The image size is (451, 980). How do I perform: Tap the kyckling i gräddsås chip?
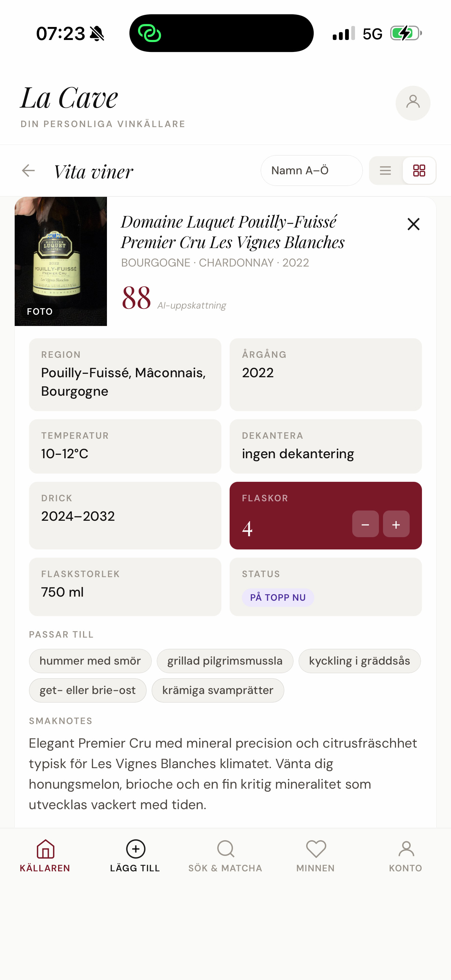[x=359, y=661]
